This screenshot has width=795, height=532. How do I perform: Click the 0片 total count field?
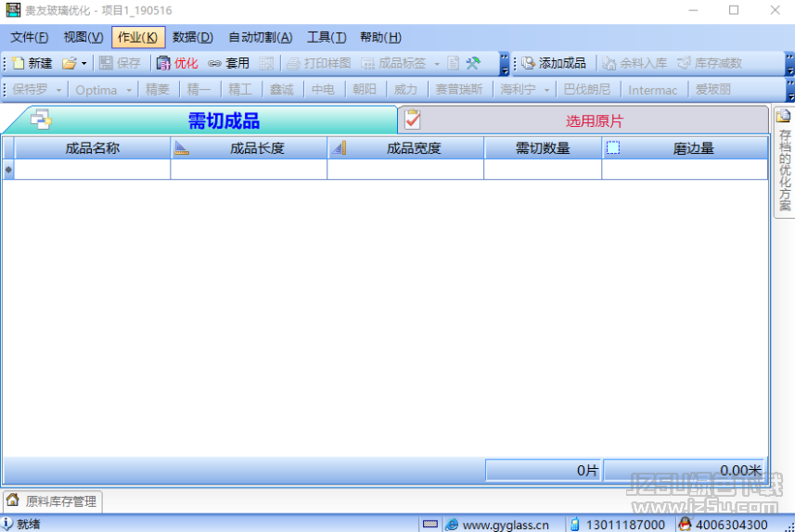click(543, 471)
